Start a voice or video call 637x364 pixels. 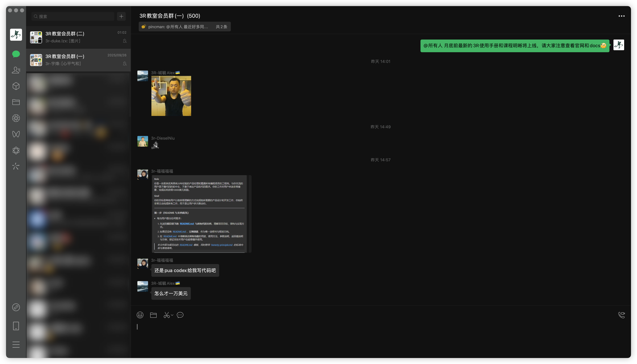coord(621,315)
